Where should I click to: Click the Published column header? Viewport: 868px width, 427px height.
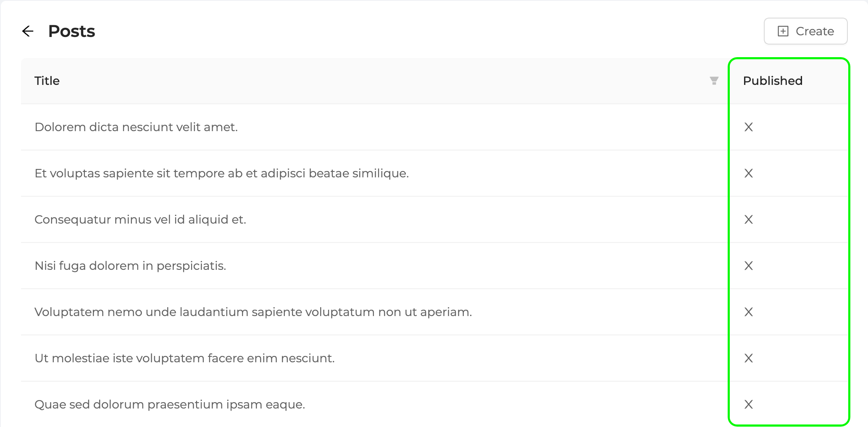tap(773, 81)
